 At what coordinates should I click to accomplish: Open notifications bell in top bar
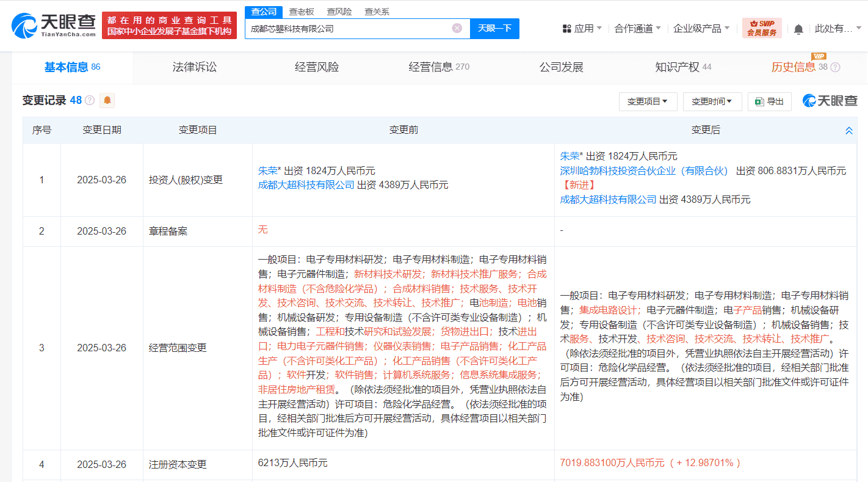tap(798, 29)
